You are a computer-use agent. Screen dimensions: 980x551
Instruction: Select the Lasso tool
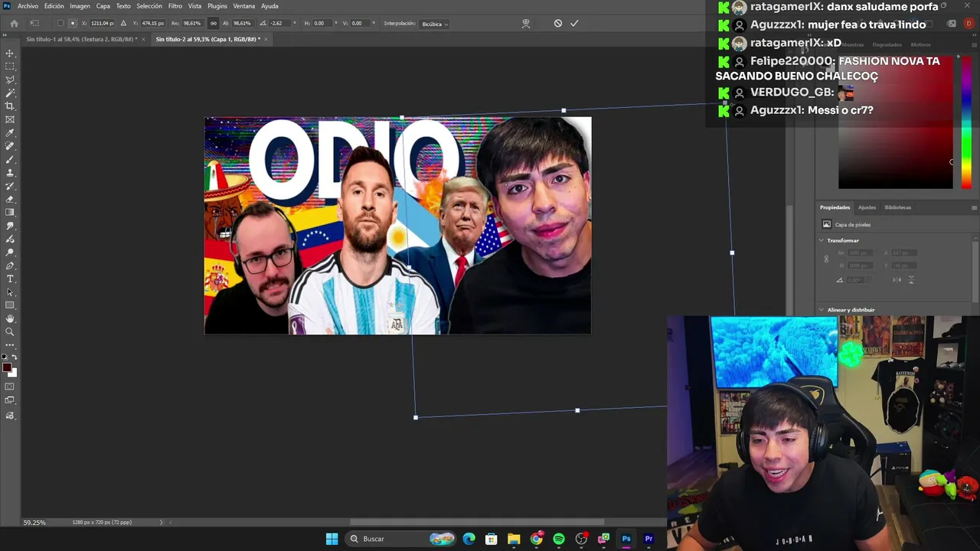point(10,80)
